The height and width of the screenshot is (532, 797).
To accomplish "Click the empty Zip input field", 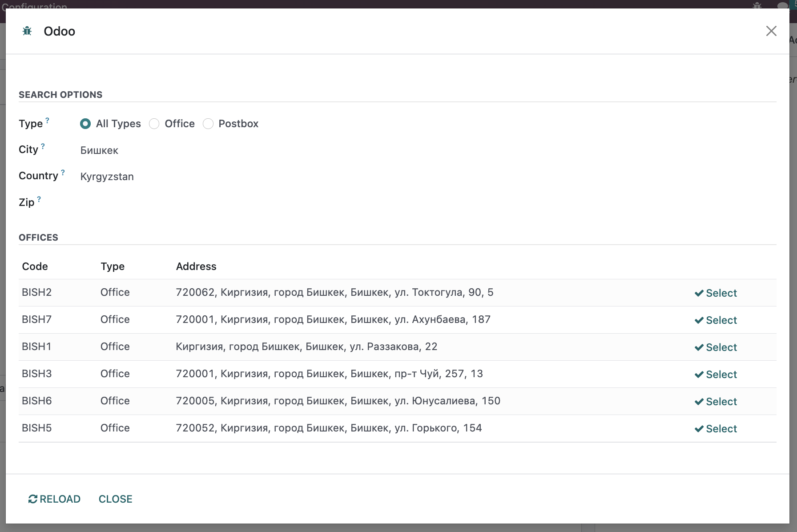I will pos(178,203).
